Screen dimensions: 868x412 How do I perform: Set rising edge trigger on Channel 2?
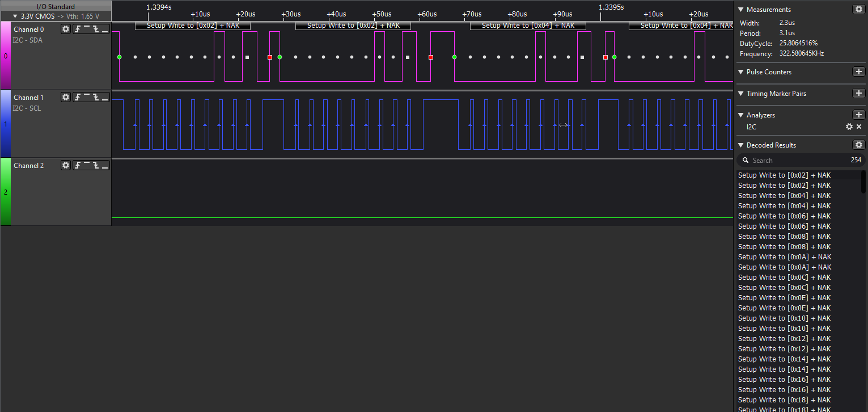(x=78, y=165)
